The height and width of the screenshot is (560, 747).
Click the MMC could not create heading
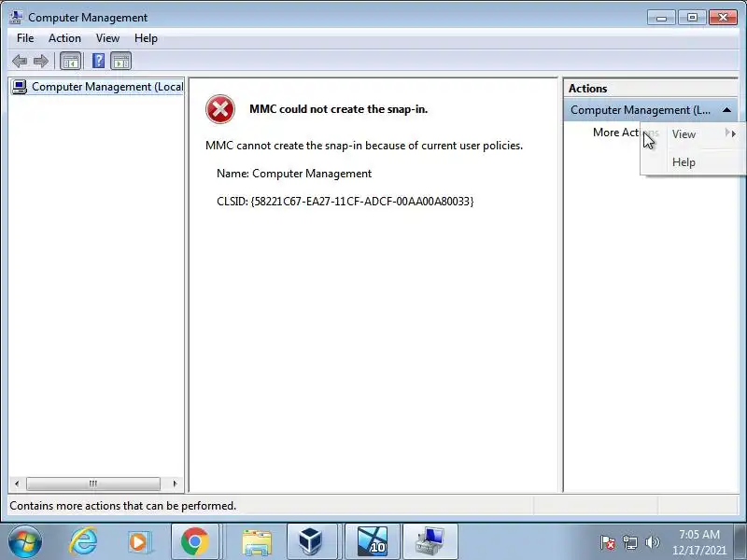tap(339, 109)
